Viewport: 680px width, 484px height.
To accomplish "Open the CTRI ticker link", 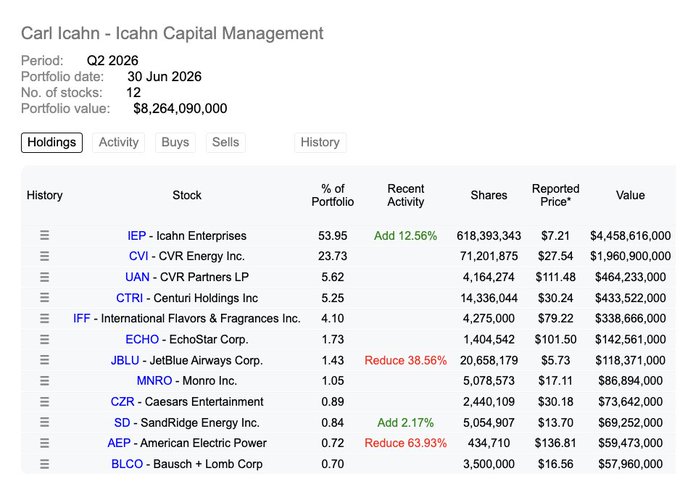I will pos(129,298).
